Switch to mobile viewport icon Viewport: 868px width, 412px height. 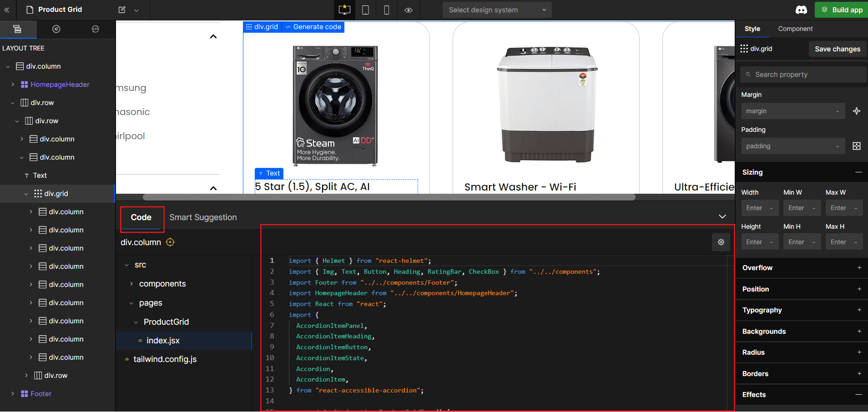click(x=387, y=10)
